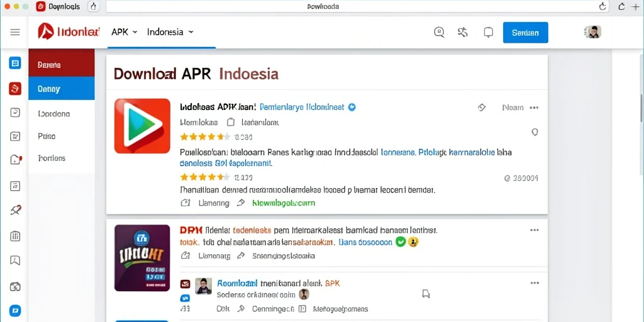
Task: Open the DPK card's three-dot menu
Action: pyautogui.click(x=535, y=230)
